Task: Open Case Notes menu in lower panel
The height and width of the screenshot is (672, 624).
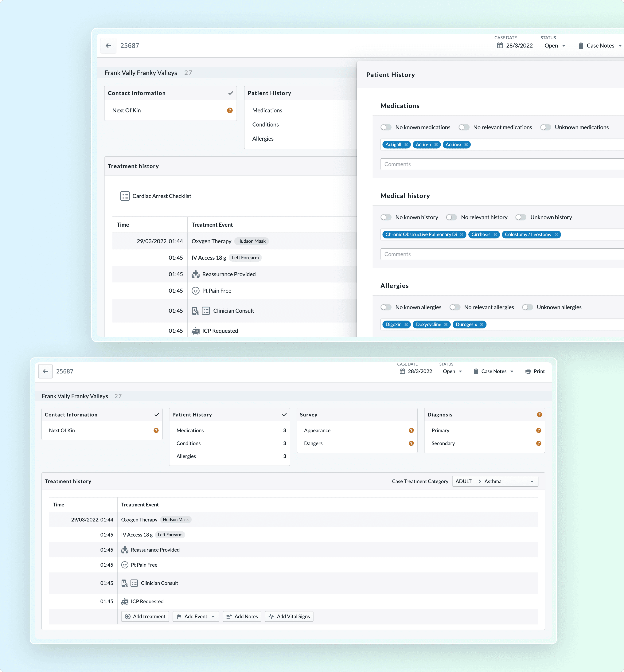Action: (x=494, y=371)
